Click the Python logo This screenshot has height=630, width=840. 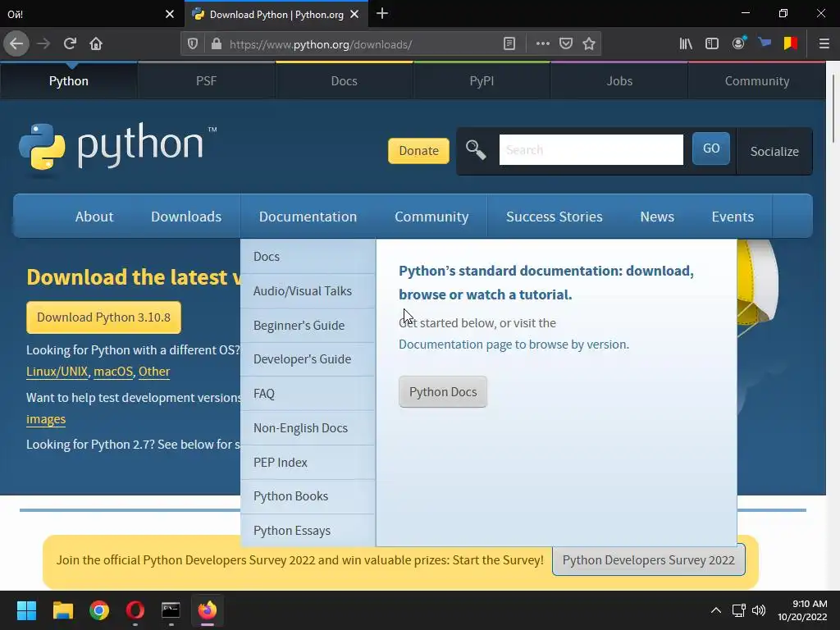tap(117, 147)
